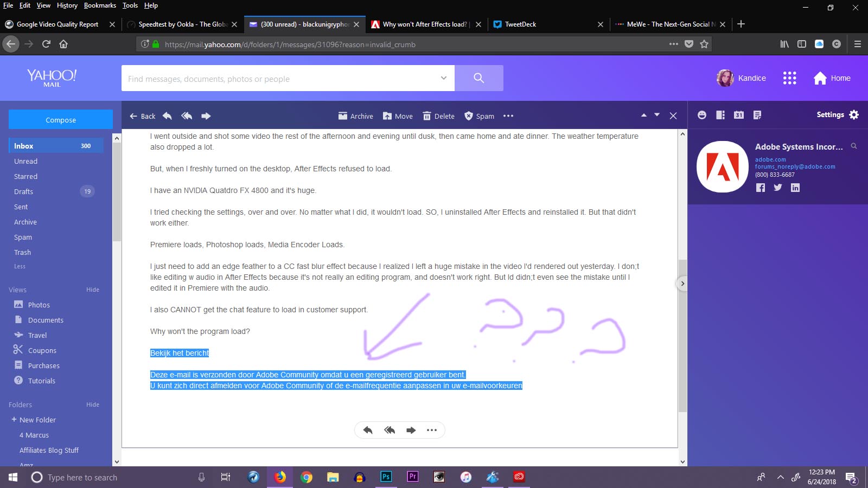Go to next message with down arrow

point(657,115)
